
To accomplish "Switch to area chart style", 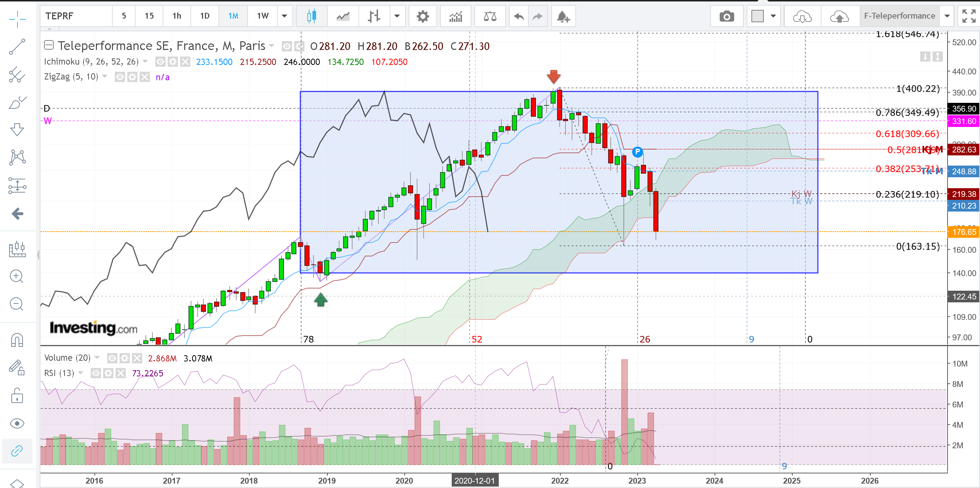I will pyautogui.click(x=343, y=16).
